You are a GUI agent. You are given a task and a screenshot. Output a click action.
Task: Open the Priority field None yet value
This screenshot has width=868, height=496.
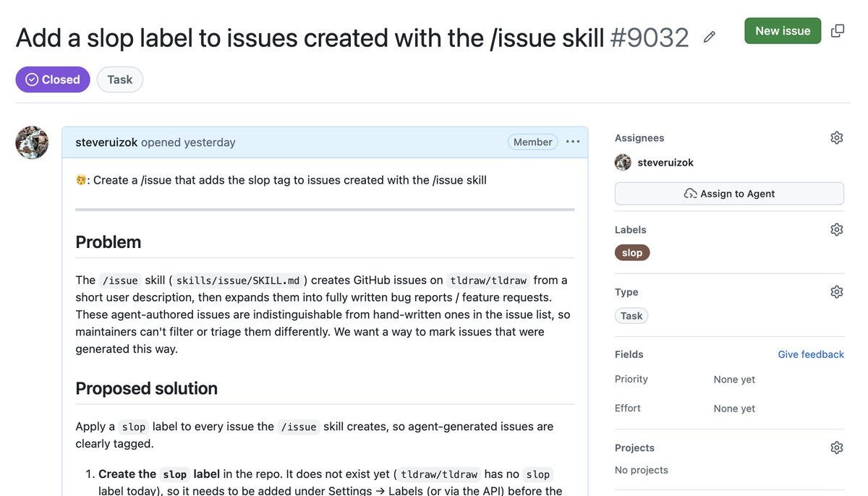734,379
